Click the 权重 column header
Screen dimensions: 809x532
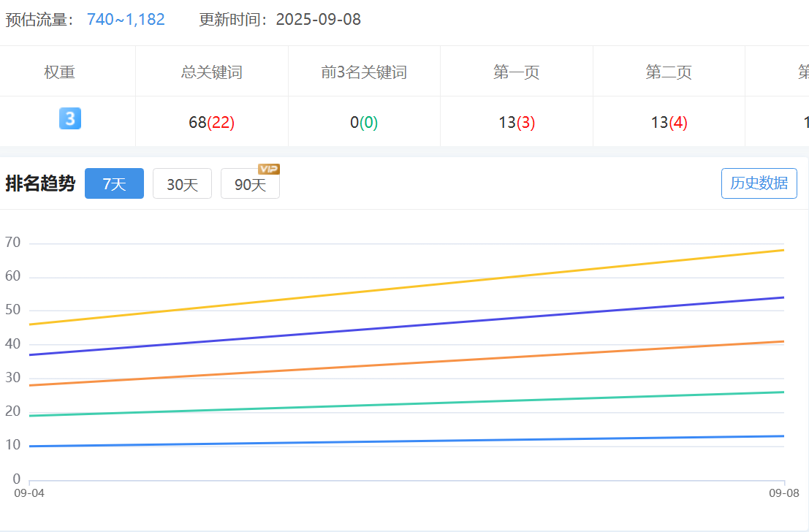60,72
